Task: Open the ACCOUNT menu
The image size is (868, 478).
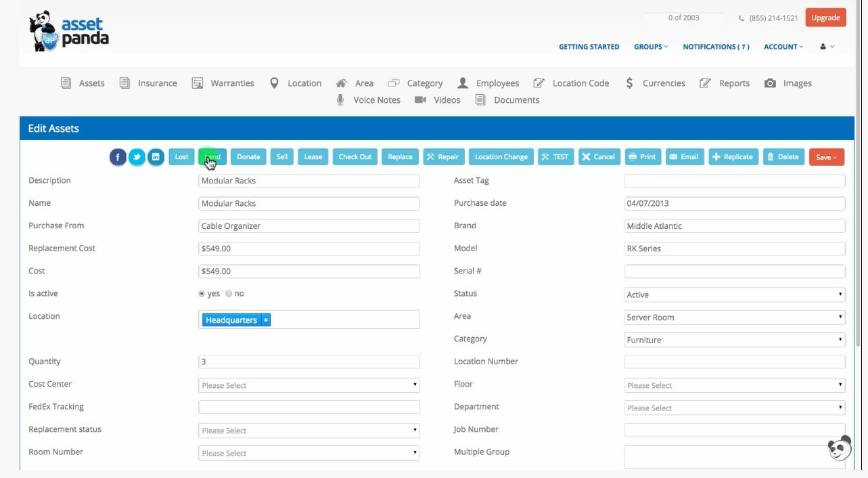Action: (783, 47)
